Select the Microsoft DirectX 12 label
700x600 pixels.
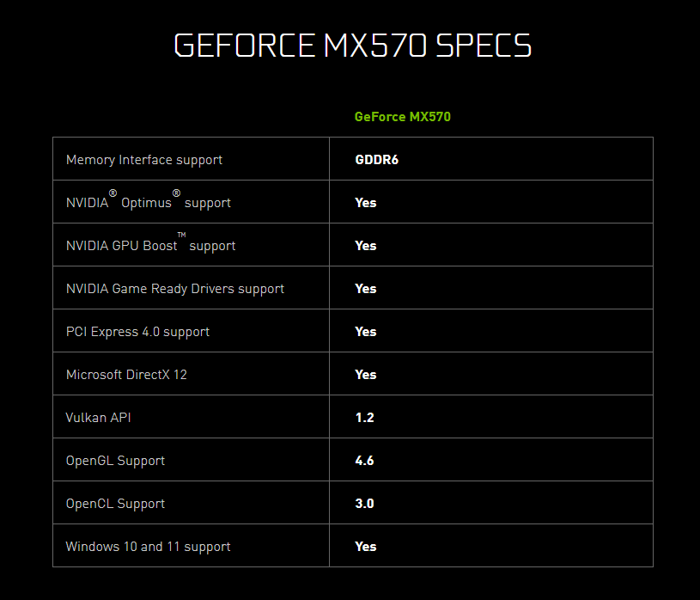click(126, 375)
